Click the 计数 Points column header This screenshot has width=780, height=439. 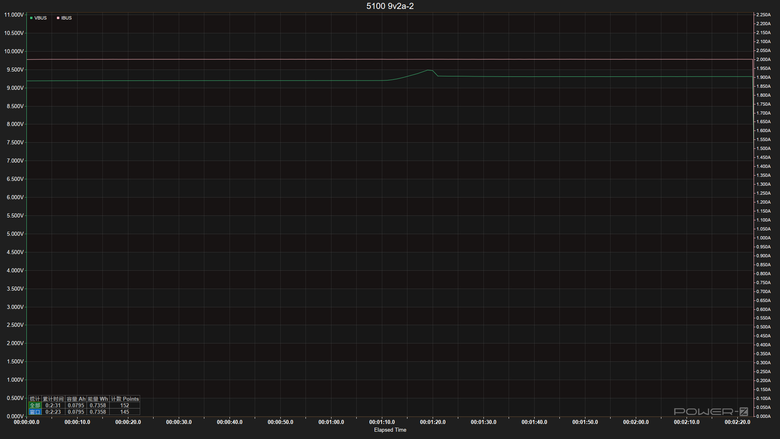pos(124,399)
